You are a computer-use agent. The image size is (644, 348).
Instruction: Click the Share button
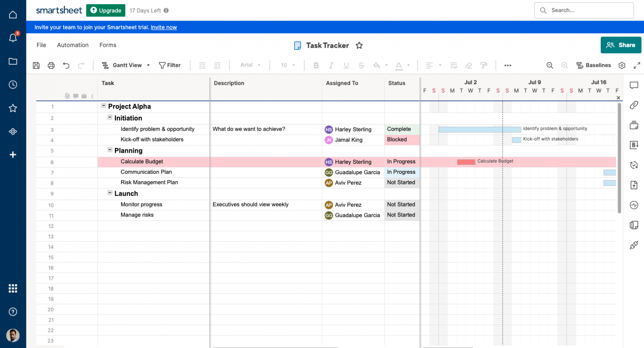(x=621, y=45)
